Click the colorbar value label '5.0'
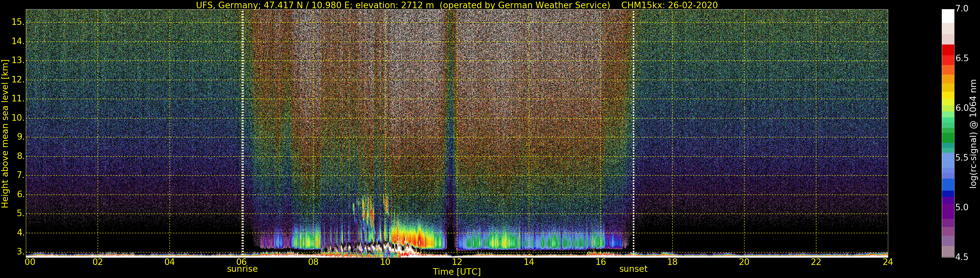Image resolution: width=980 pixels, height=278 pixels. 962,208
